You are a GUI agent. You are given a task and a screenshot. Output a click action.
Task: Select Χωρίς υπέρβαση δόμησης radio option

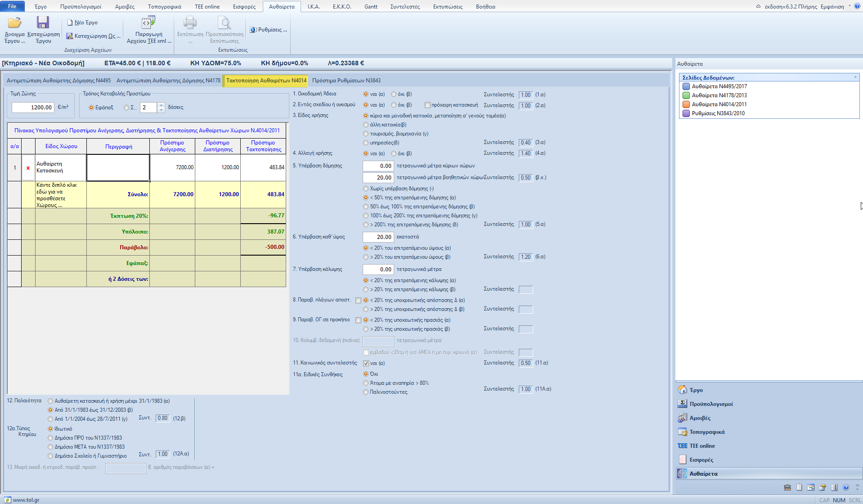point(366,189)
